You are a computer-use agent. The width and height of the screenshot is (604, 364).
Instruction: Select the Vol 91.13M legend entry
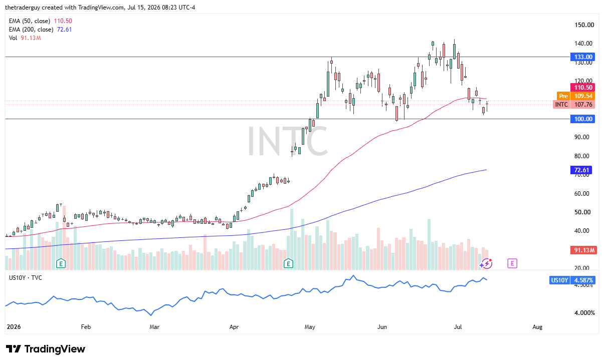click(x=25, y=38)
